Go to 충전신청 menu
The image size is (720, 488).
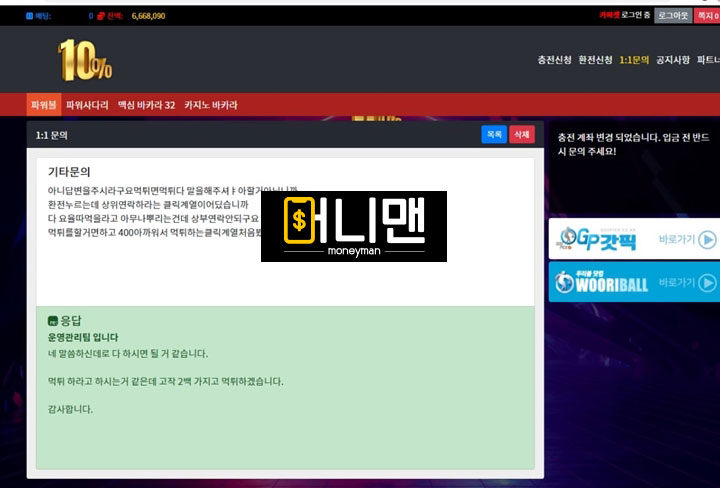point(555,60)
